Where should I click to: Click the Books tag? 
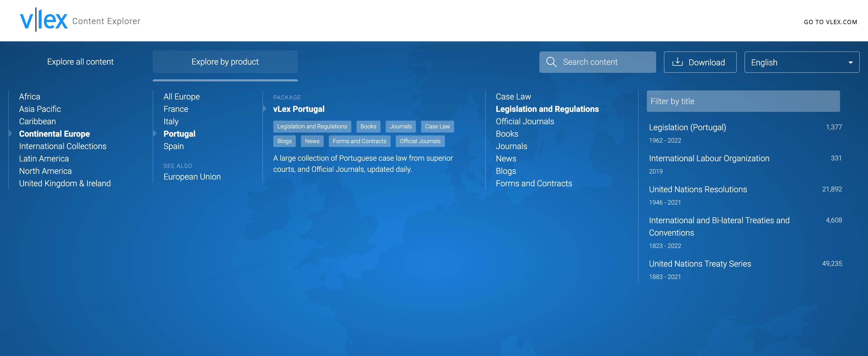tap(368, 126)
